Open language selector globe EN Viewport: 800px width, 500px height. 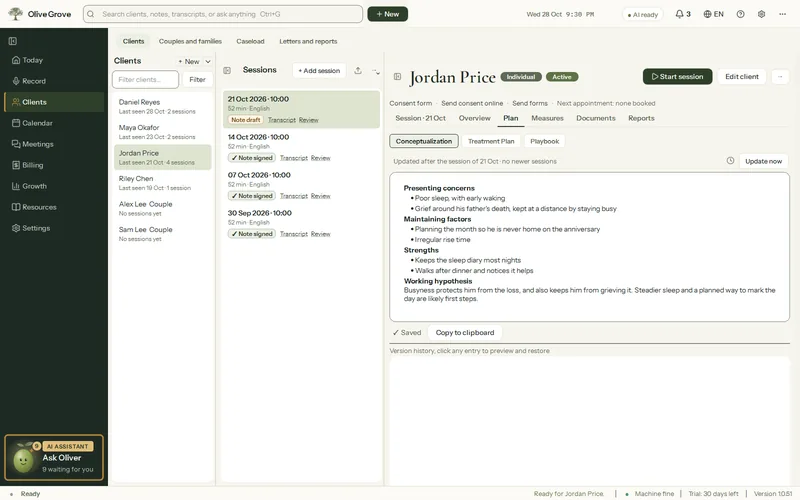[713, 14]
